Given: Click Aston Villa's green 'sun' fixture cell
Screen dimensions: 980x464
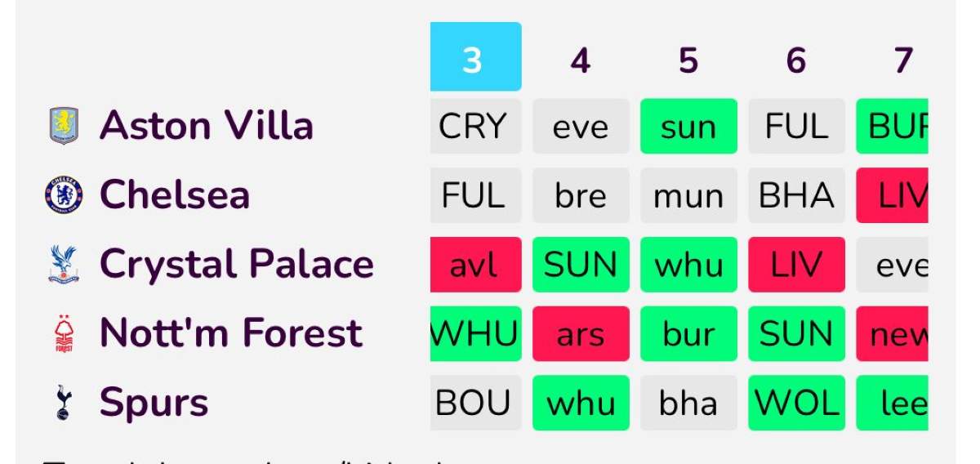Looking at the screenshot, I should (688, 127).
